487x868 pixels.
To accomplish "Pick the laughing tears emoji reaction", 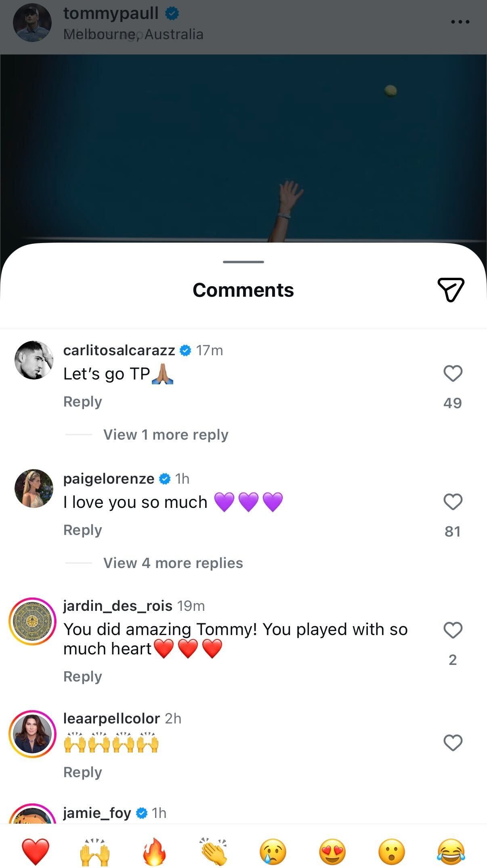I will (x=451, y=851).
